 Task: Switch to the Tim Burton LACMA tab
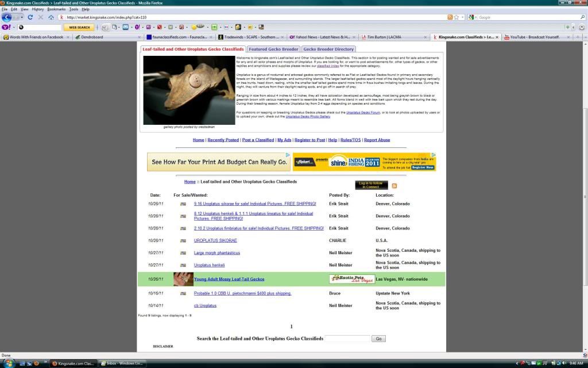pyautogui.click(x=394, y=37)
